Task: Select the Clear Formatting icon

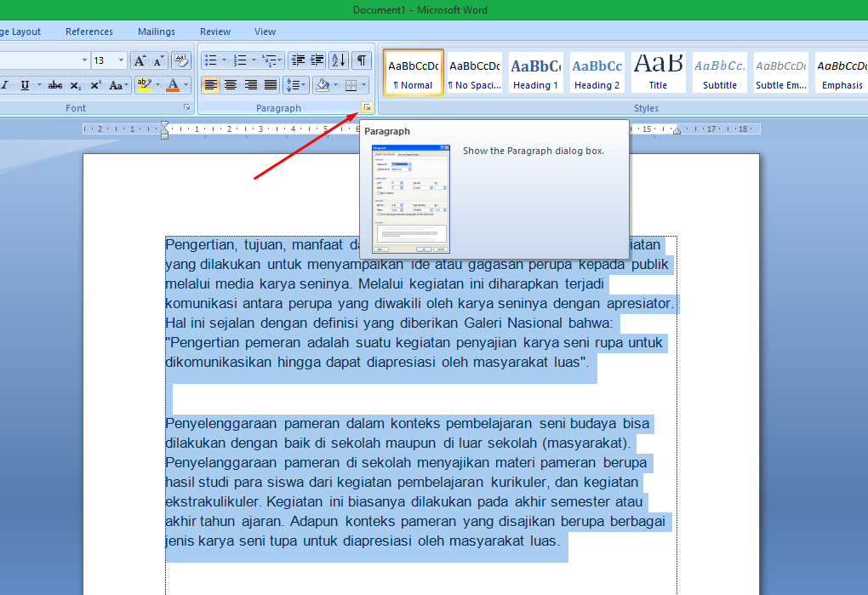Action: [x=181, y=60]
